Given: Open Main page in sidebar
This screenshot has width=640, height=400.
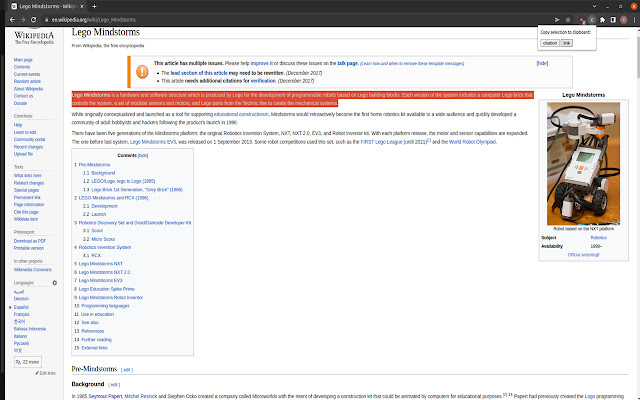Looking at the screenshot, I should (23, 60).
